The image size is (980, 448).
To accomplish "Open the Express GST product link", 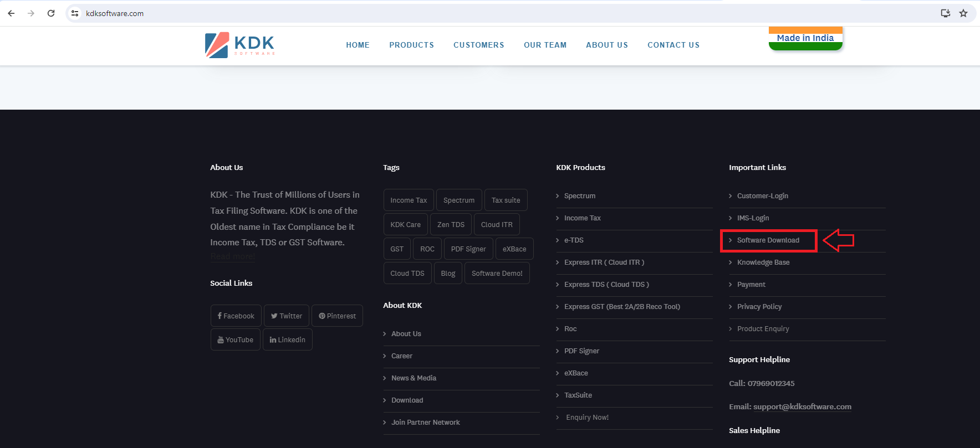I will [622, 306].
